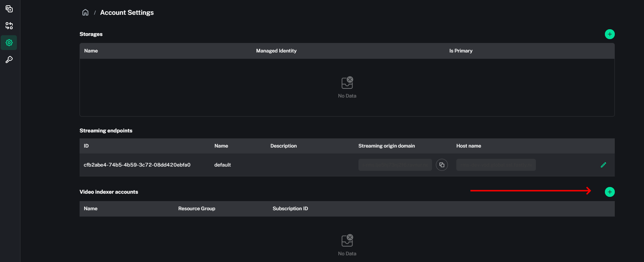The width and height of the screenshot is (644, 262).
Task: Select the settings gear in the sidebar
Action: [9, 43]
